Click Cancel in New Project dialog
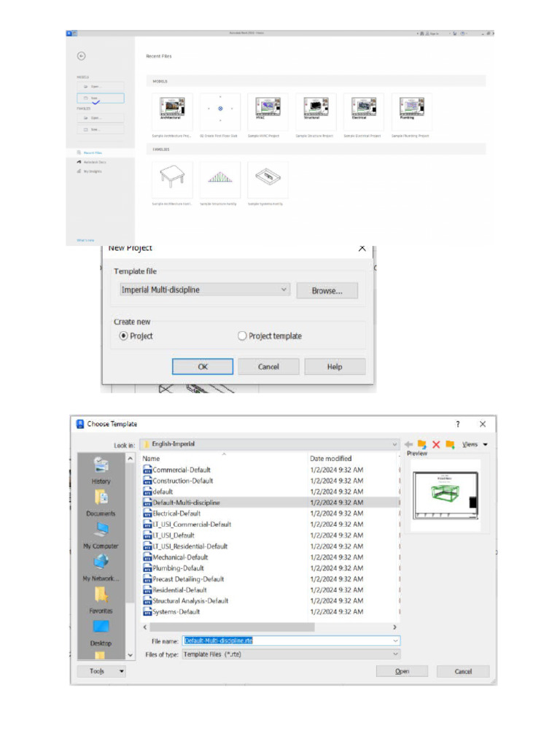The image size is (560, 747). 268,367
